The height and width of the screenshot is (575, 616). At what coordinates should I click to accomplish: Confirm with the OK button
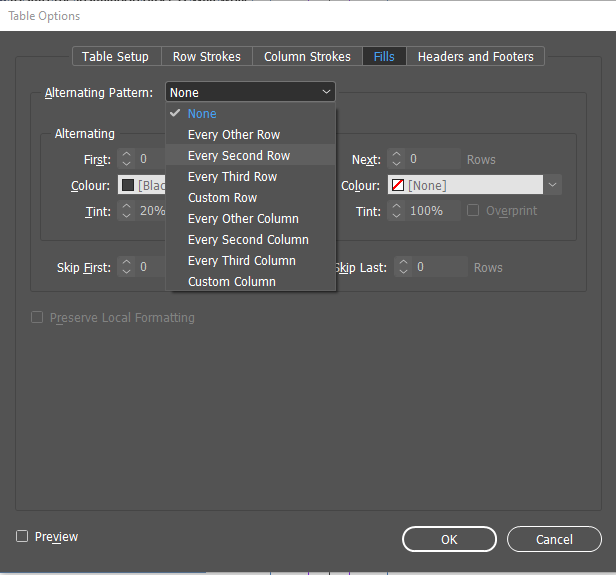449,539
